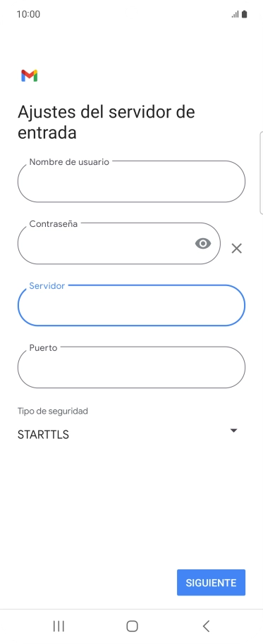Select the Puerto text field
Image resolution: width=263 pixels, height=644 pixels.
tap(131, 367)
